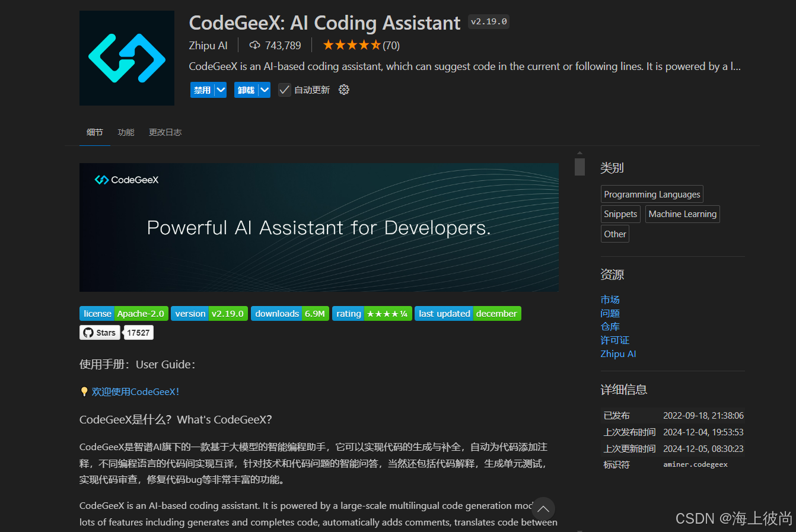Click the GitHub Stars badge
Image resolution: width=796 pixels, height=532 pixels.
tap(100, 333)
